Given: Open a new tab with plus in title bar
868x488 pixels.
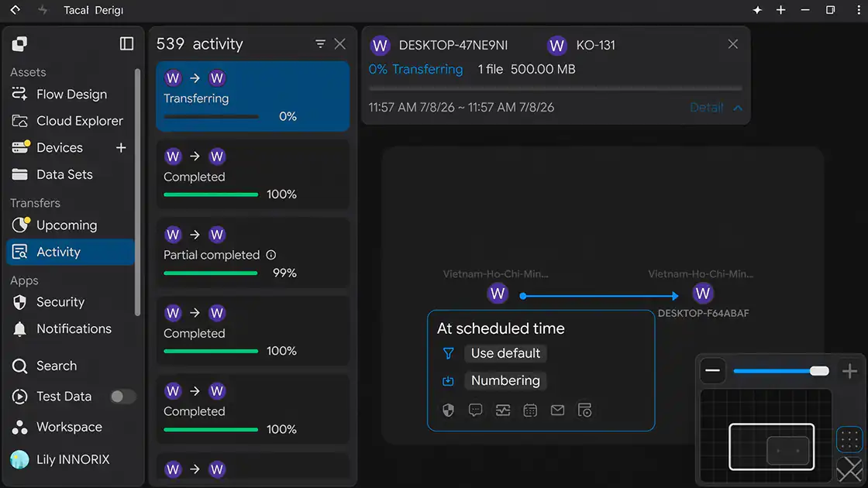Looking at the screenshot, I should (x=781, y=10).
